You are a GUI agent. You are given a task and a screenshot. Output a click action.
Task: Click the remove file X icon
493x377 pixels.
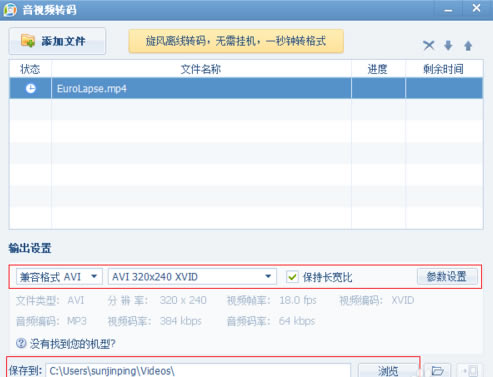click(429, 45)
